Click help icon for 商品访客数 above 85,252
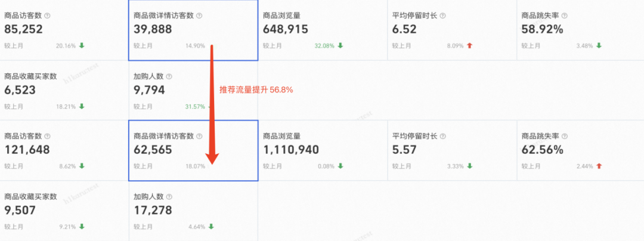This screenshot has height=241, width=644. click(x=47, y=16)
